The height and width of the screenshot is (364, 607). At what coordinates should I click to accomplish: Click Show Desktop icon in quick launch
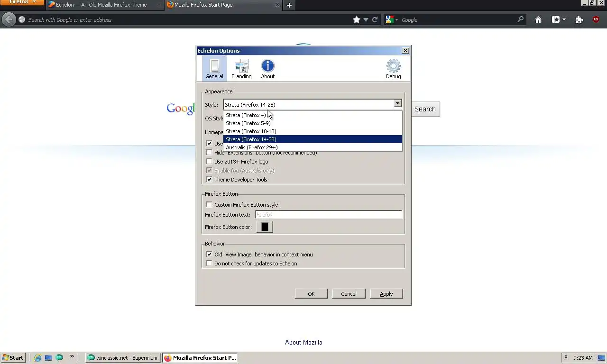point(48,358)
